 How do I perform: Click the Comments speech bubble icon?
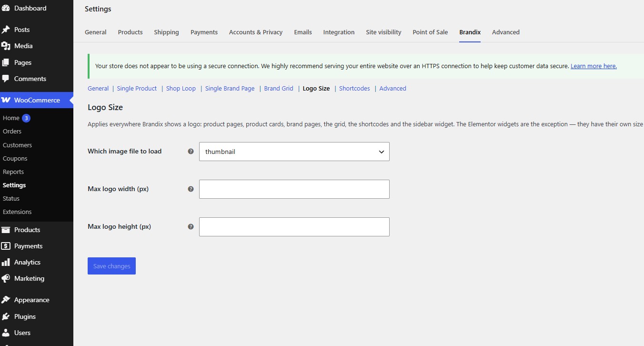point(6,79)
